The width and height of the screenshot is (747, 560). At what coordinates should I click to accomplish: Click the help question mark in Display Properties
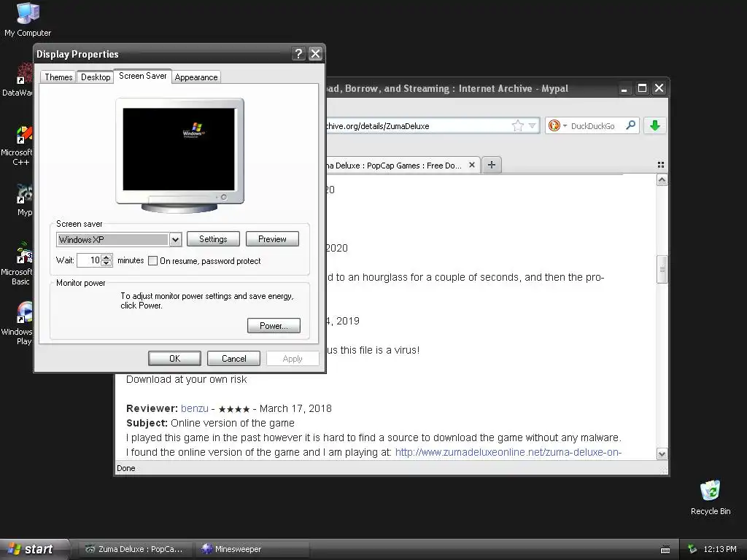pos(298,53)
